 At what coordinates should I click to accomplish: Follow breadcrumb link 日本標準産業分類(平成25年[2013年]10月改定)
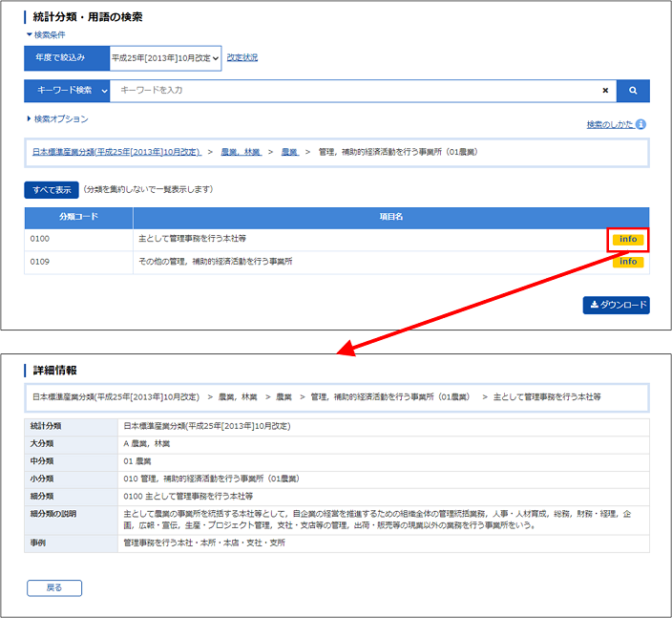click(x=116, y=152)
